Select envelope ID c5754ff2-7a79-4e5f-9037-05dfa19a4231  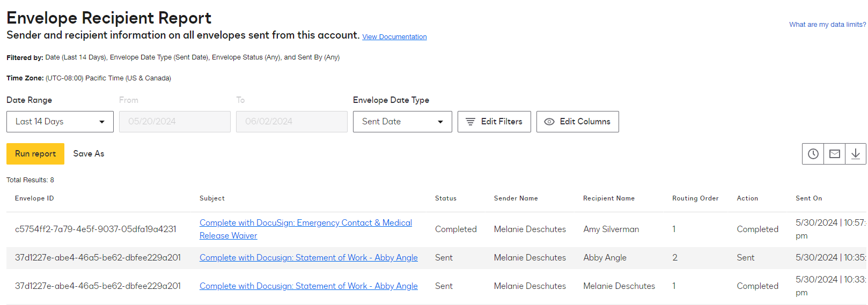pos(95,229)
